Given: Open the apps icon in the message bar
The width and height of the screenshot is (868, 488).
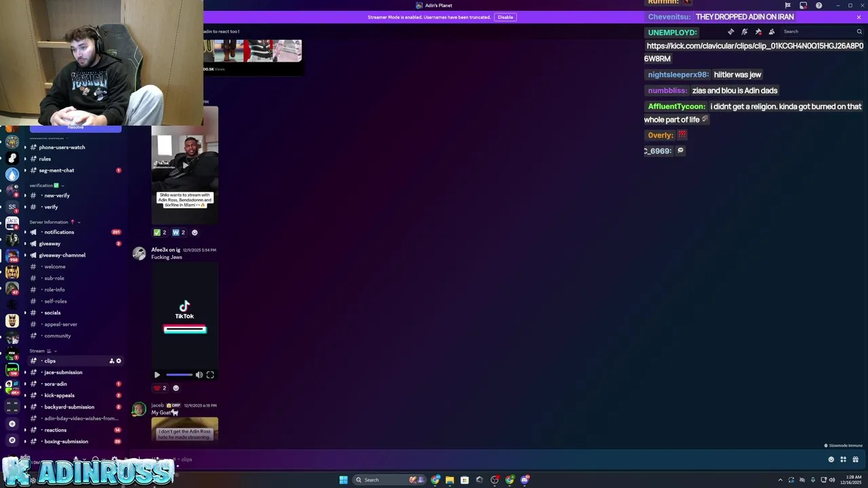Looking at the screenshot, I should 843,460.
